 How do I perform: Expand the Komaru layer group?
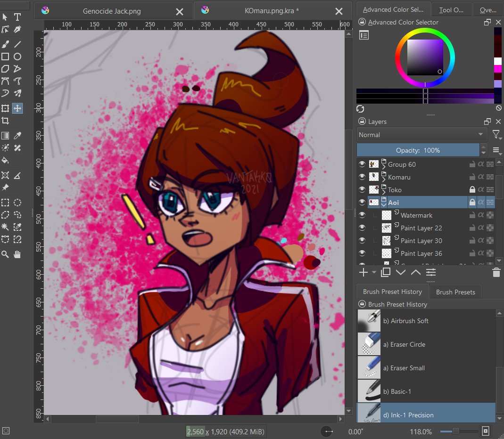pyautogui.click(x=383, y=179)
